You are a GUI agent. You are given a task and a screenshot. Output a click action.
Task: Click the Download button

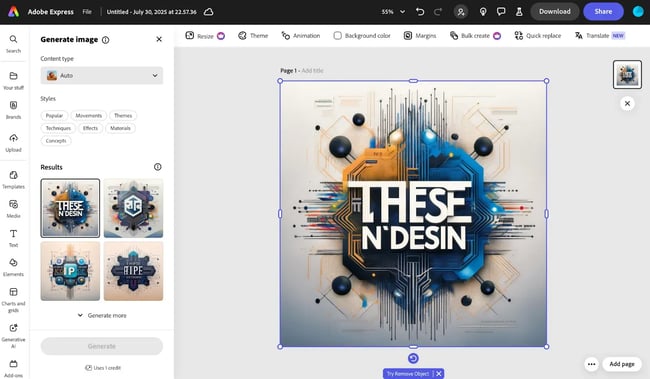[x=555, y=12]
